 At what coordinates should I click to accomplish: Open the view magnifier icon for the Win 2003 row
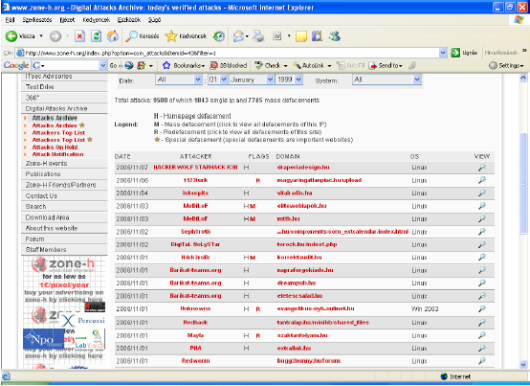[482, 309]
